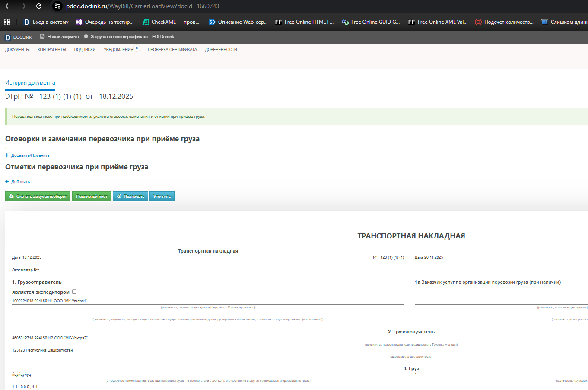Image resolution: width=588 pixels, height=390 pixels.
Task: Click the document title 'ЭТрН № 123 (1) (1) (1)'
Action: click(43, 96)
